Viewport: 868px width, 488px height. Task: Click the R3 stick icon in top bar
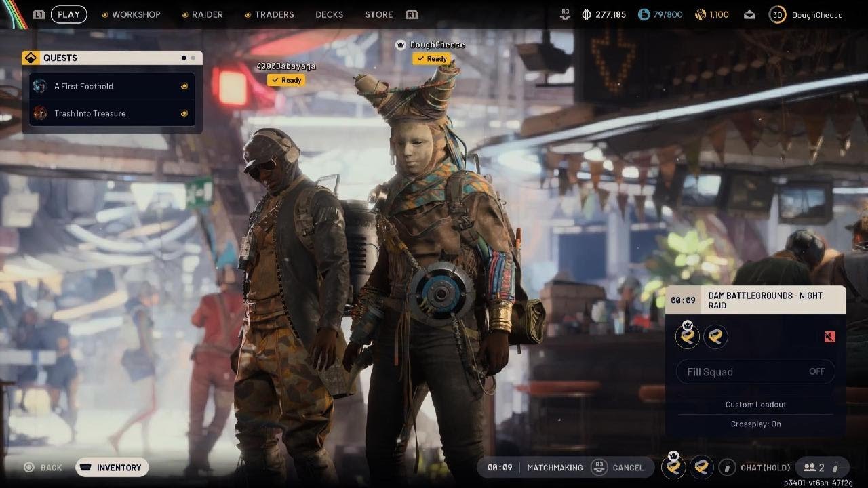(x=566, y=14)
